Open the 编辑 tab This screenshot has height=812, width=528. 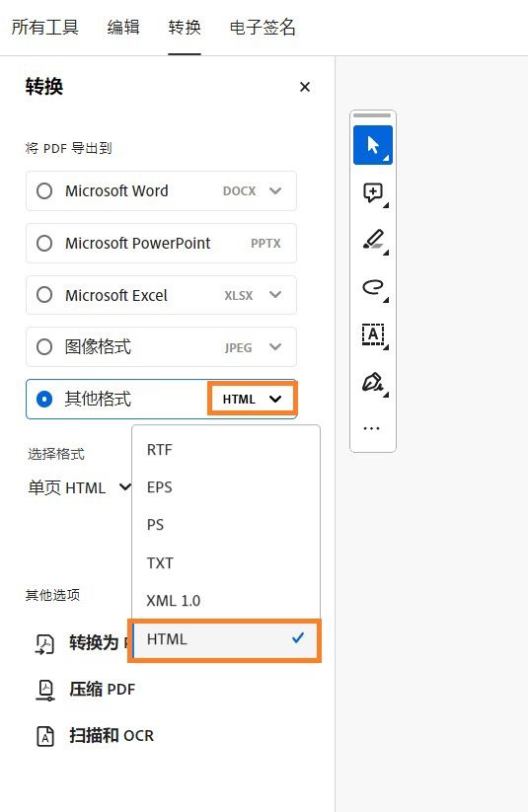tap(123, 27)
